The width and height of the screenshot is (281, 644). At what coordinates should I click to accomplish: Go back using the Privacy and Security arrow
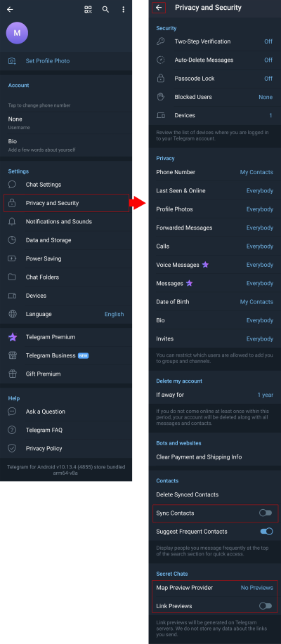point(159,8)
